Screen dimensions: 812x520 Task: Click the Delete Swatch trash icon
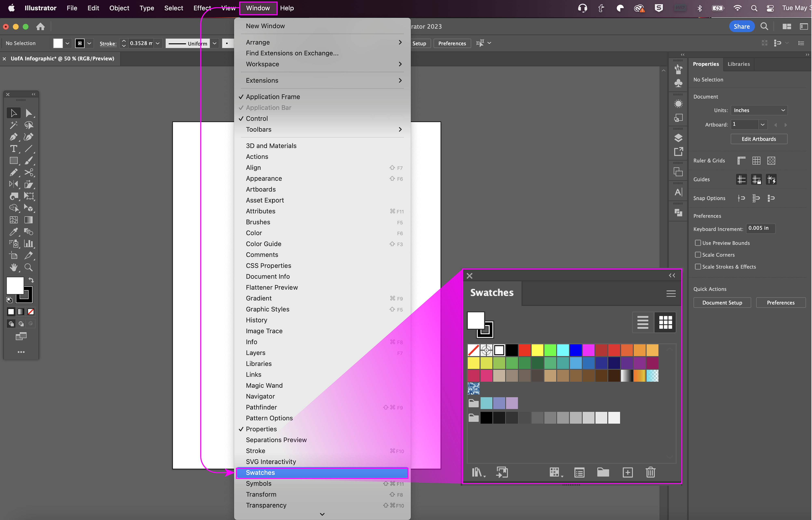tap(650, 472)
